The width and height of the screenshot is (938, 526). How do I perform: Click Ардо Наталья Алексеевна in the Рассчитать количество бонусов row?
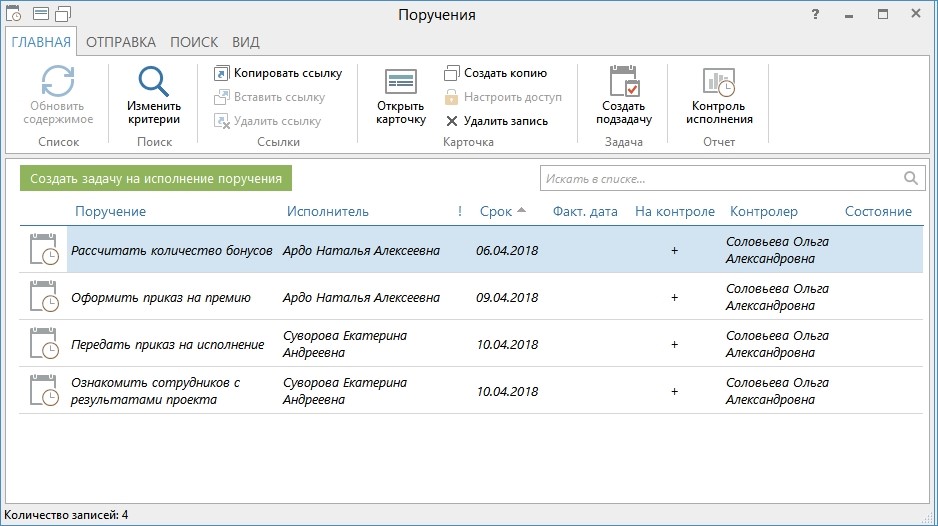pos(361,250)
